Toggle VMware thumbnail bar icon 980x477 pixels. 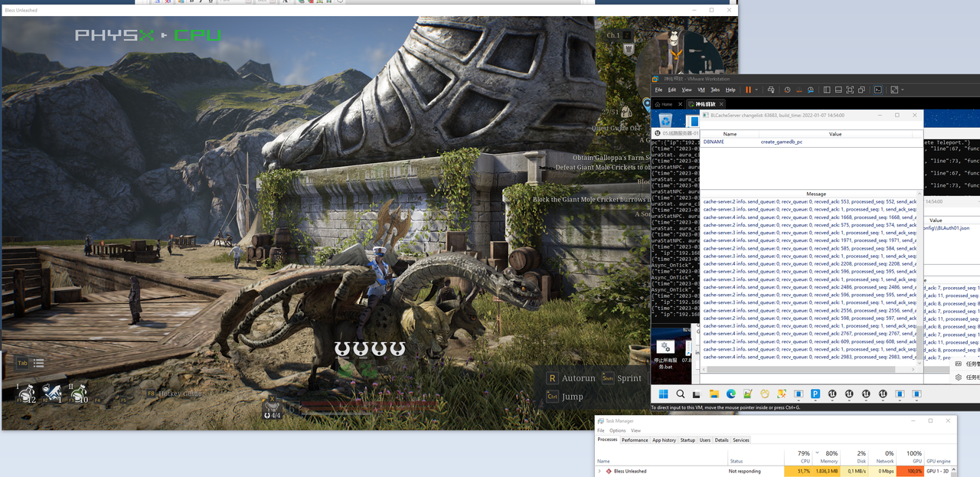pyautogui.click(x=838, y=90)
